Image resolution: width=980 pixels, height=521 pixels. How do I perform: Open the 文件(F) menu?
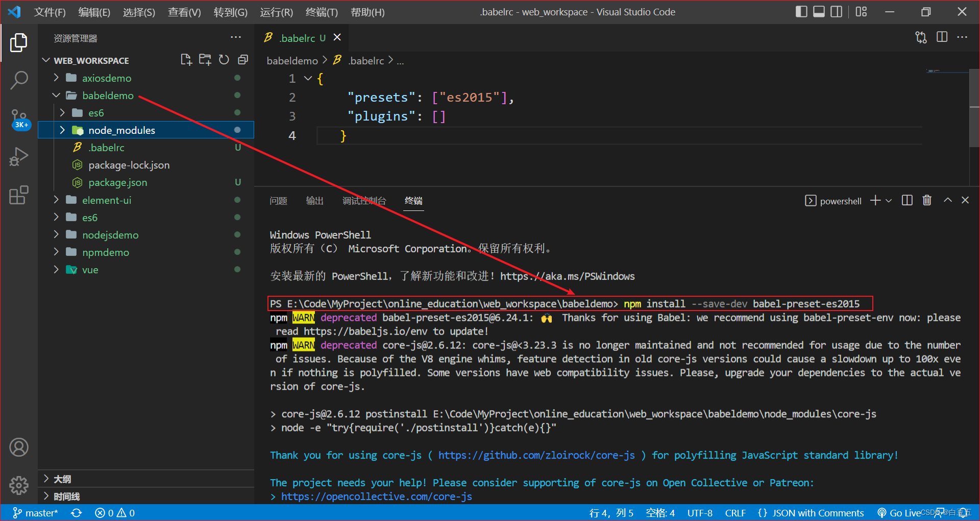50,12
